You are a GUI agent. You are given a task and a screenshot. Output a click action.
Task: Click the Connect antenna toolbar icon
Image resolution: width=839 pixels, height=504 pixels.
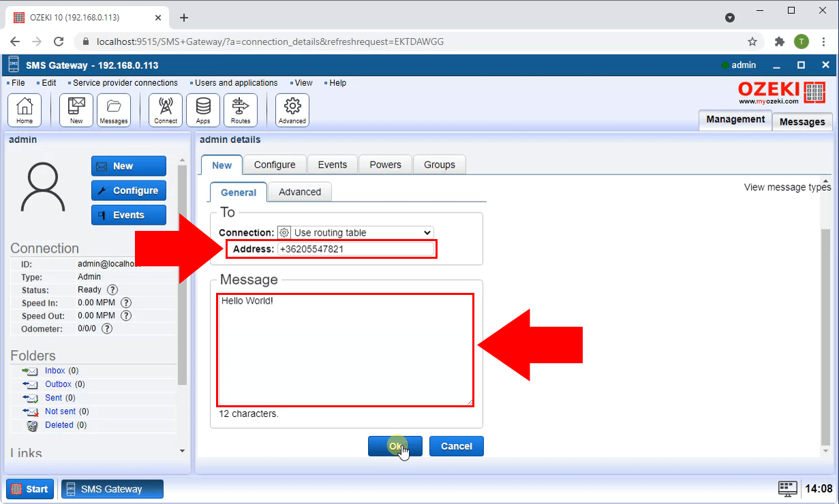point(166,110)
